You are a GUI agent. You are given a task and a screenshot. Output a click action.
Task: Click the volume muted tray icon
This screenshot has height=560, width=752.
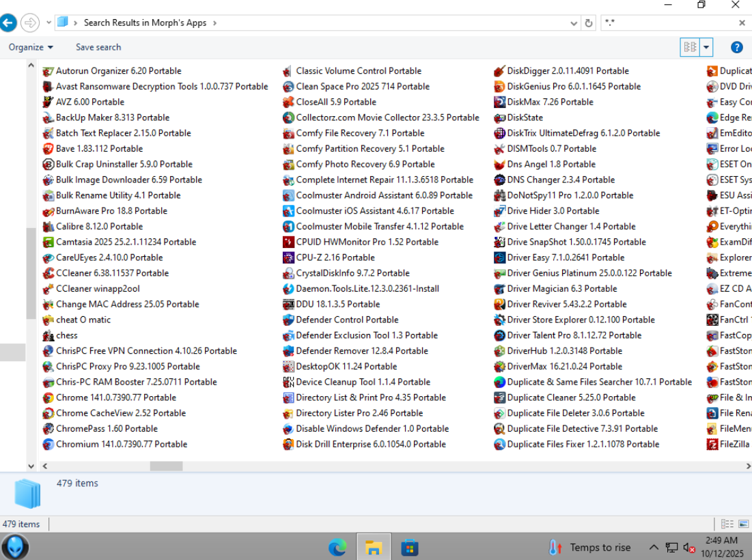coord(689,548)
